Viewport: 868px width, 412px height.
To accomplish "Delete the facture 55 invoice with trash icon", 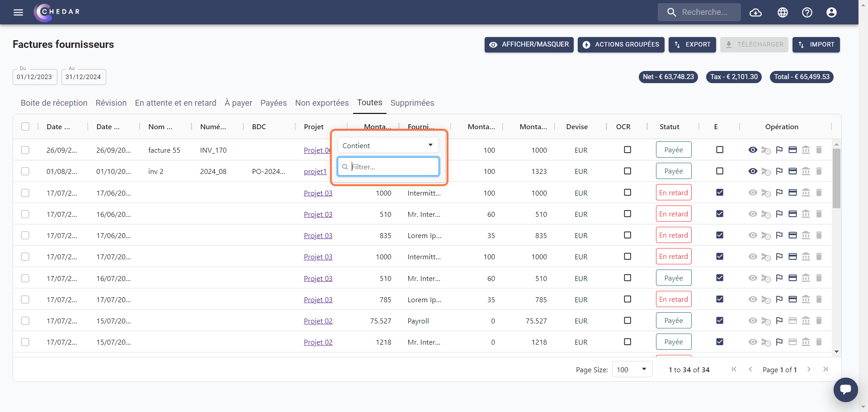I will point(819,150).
